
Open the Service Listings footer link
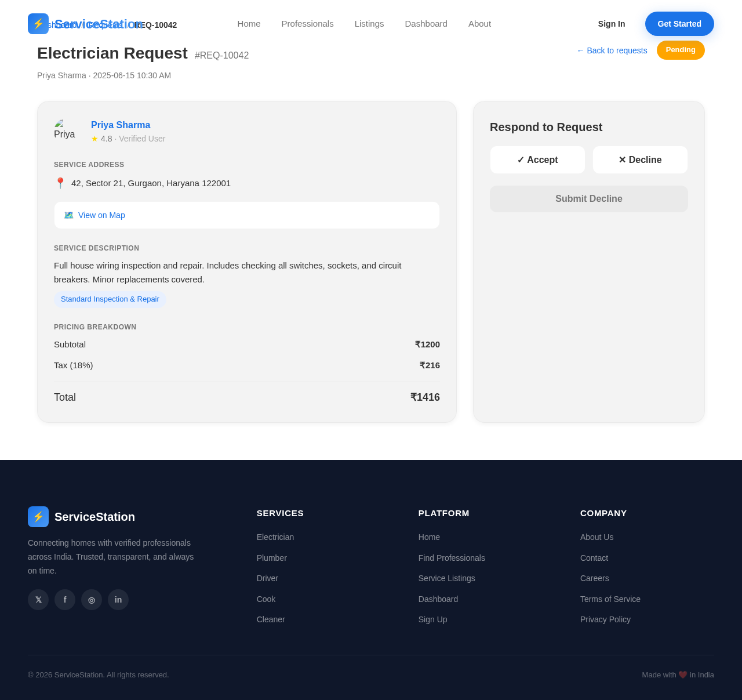point(447,578)
